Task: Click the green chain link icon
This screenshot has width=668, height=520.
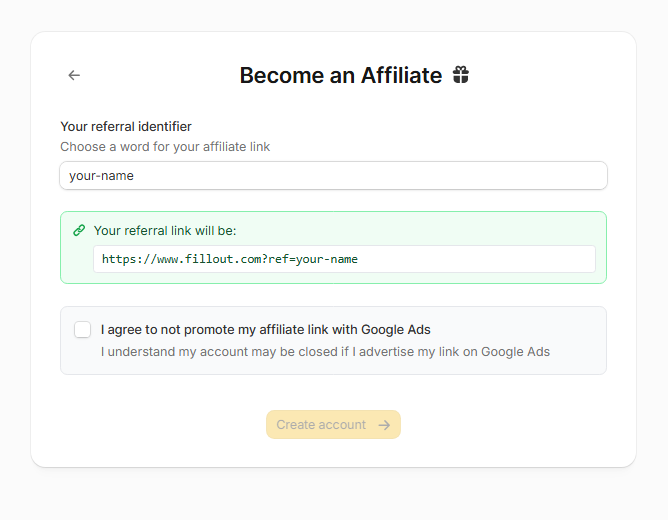Action: (x=79, y=230)
